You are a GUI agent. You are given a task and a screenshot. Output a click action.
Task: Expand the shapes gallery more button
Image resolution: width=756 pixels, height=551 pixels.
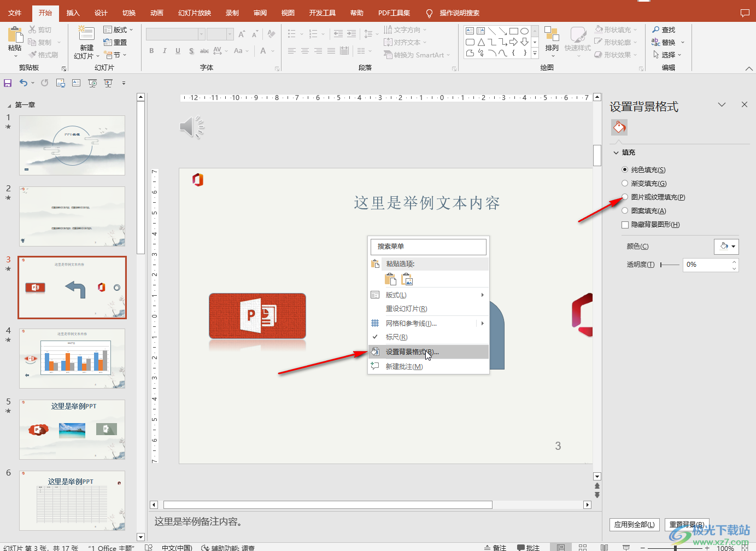pyautogui.click(x=535, y=53)
